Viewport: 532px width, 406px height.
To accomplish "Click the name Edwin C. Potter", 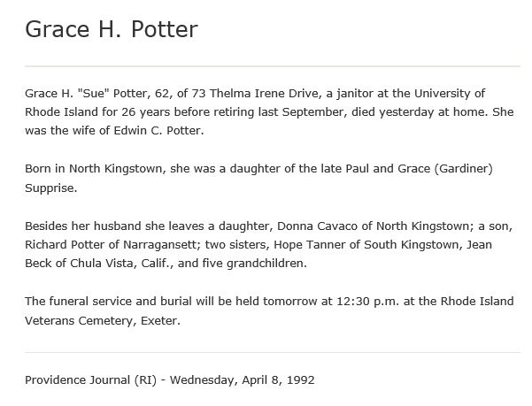I will [158, 131].
